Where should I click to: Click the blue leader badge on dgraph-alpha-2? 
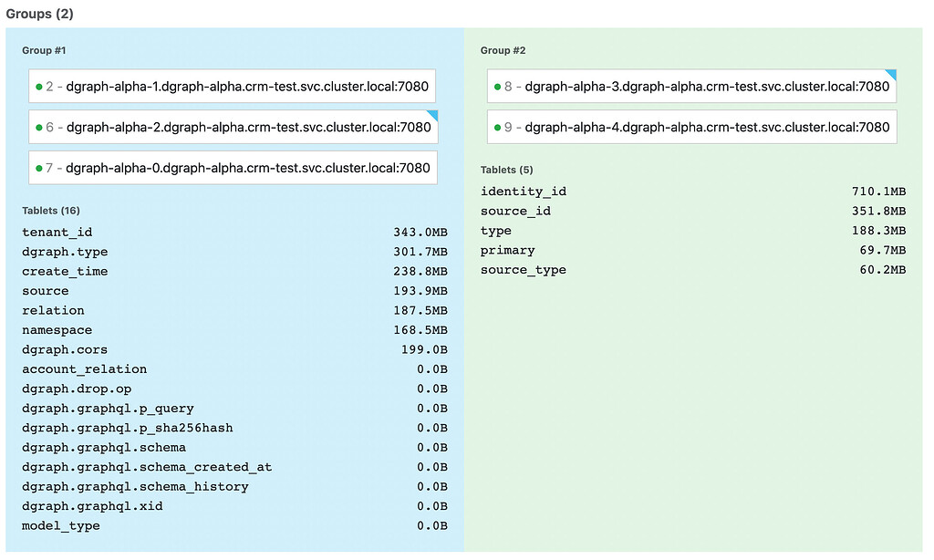pos(431,115)
